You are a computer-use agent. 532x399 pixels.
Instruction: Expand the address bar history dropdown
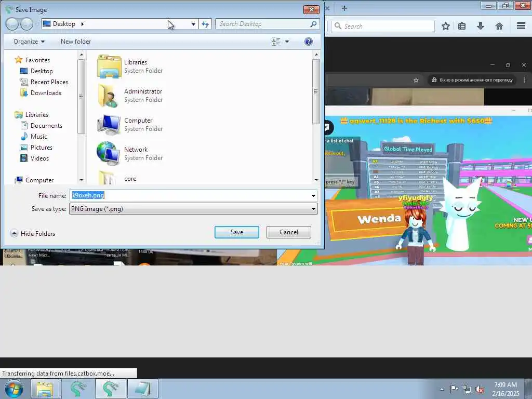[x=193, y=24]
